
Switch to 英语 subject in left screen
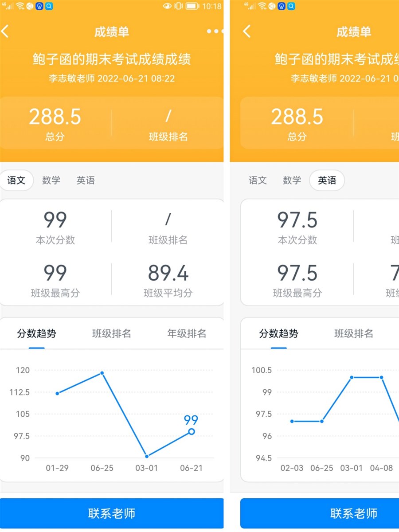[86, 180]
